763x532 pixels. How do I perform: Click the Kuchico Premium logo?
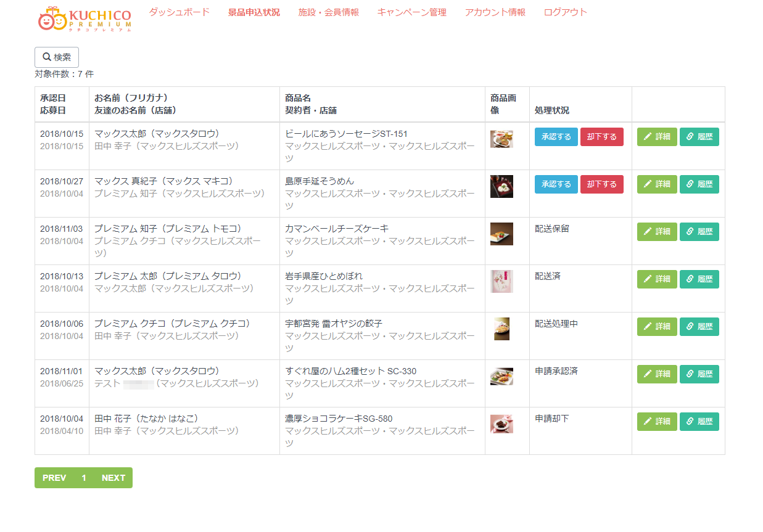[85, 20]
